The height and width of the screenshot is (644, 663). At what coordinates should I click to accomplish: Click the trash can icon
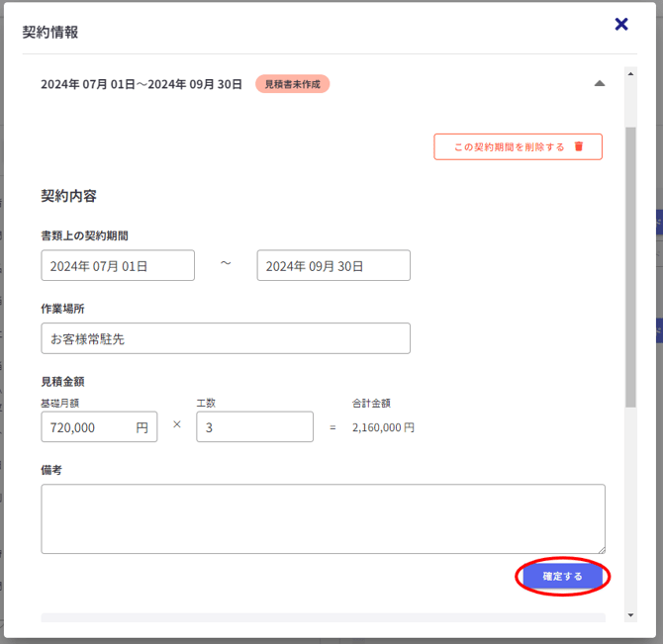579,146
